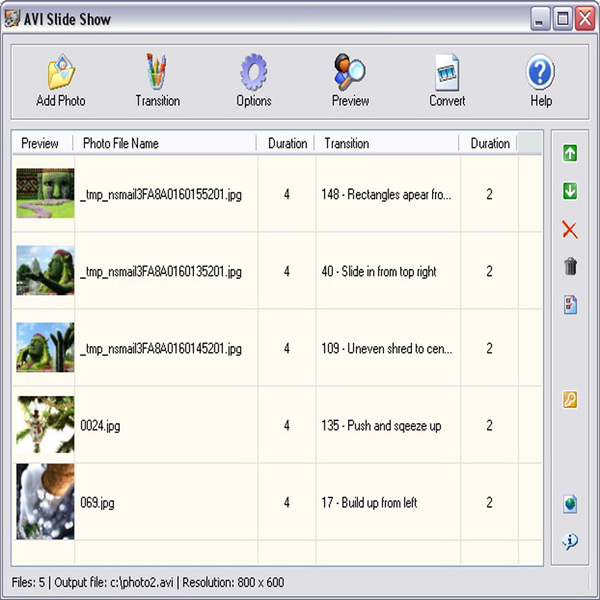This screenshot has width=600, height=600.
Task: Click status bar 'Files: 5' entry
Action: click(x=28, y=582)
